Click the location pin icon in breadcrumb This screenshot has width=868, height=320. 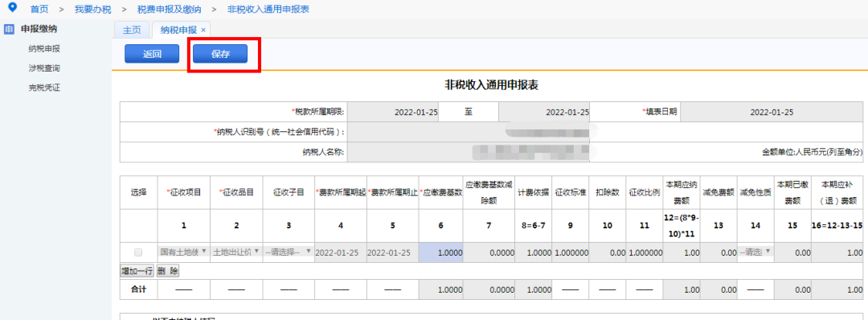click(x=12, y=8)
